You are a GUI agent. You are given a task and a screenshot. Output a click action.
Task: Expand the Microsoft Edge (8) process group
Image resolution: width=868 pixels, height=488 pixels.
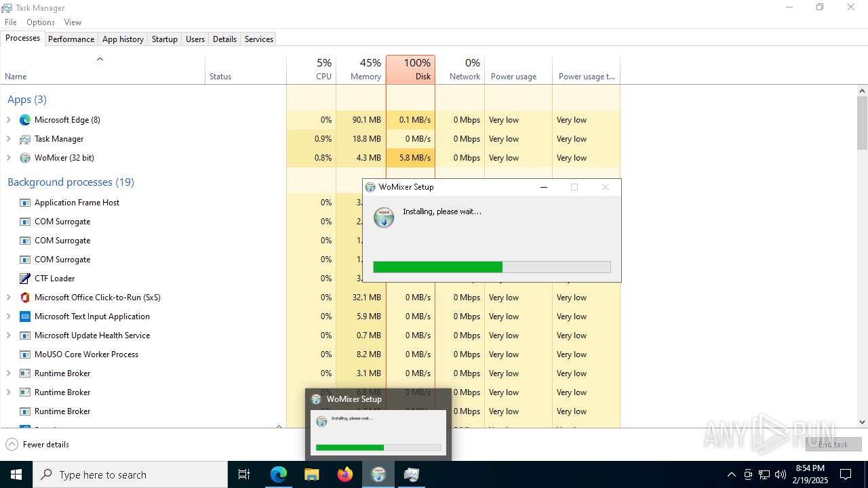point(8,120)
